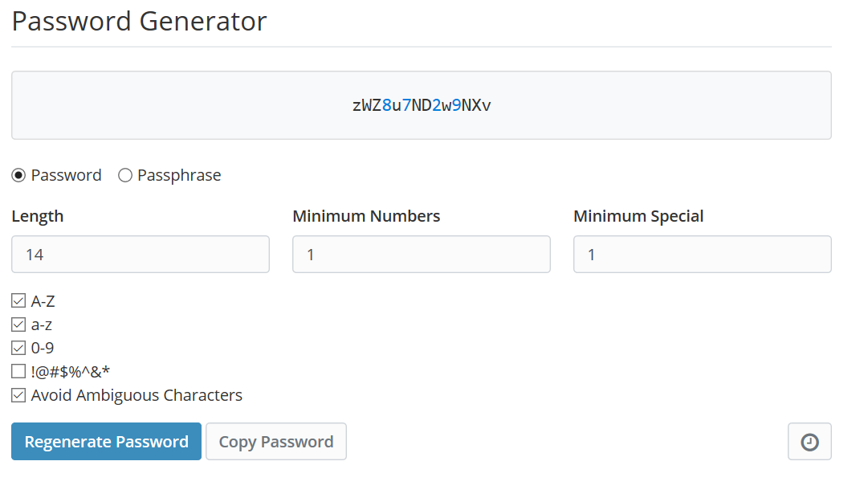Select the generated password text
Image resolution: width=868 pixels, height=502 pixels.
421,104
